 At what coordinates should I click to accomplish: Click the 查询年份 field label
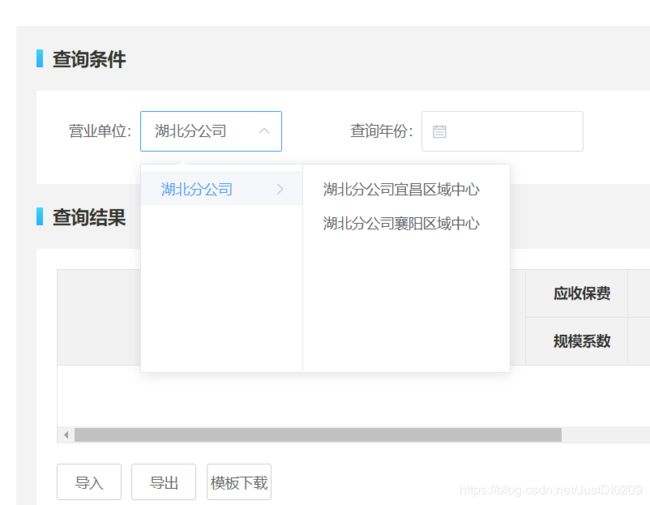[382, 131]
